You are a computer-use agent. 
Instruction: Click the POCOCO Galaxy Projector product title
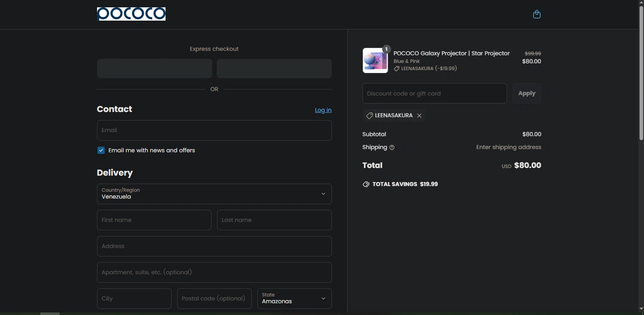tap(452, 53)
